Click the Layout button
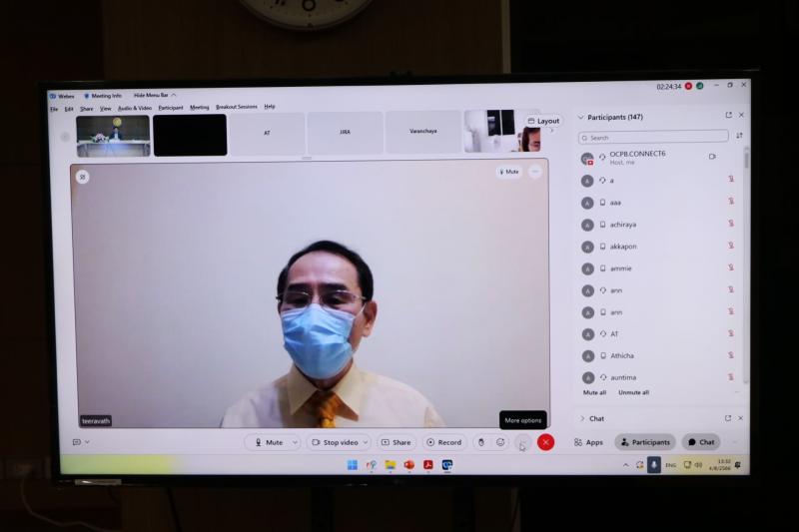This screenshot has width=799, height=532. coord(543,121)
